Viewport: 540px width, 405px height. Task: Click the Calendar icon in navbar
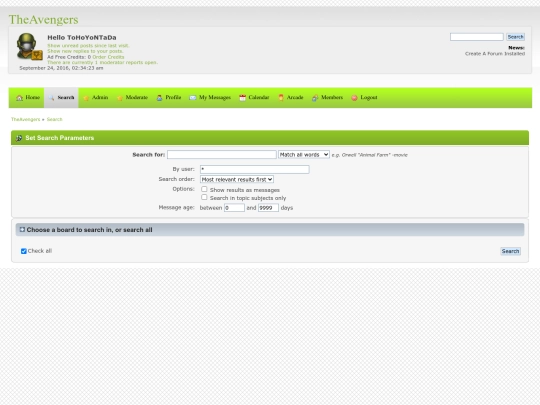242,98
